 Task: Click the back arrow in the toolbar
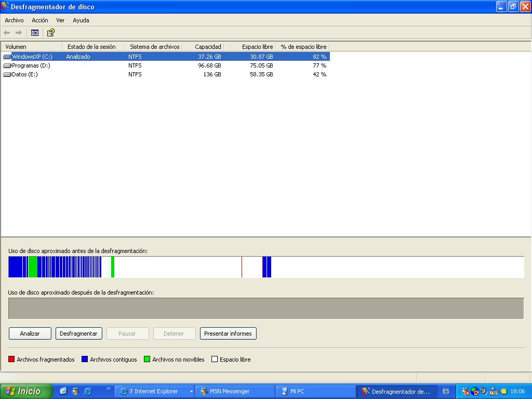(x=7, y=33)
